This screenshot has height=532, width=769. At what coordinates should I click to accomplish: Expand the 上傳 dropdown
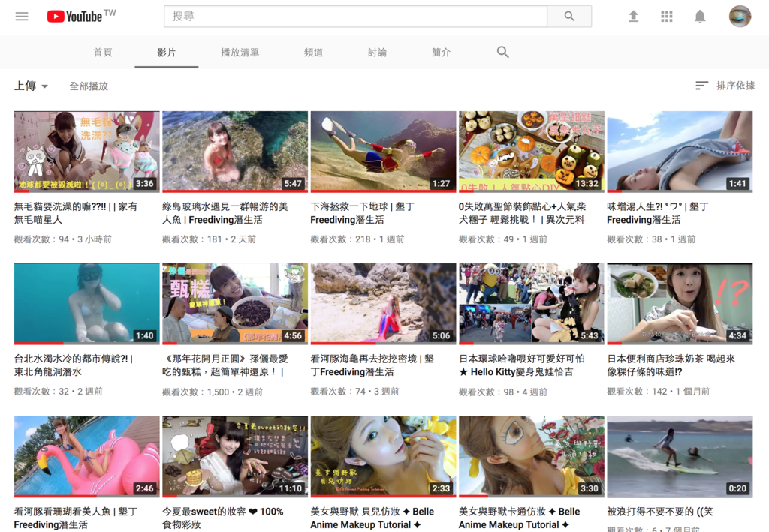(32, 86)
